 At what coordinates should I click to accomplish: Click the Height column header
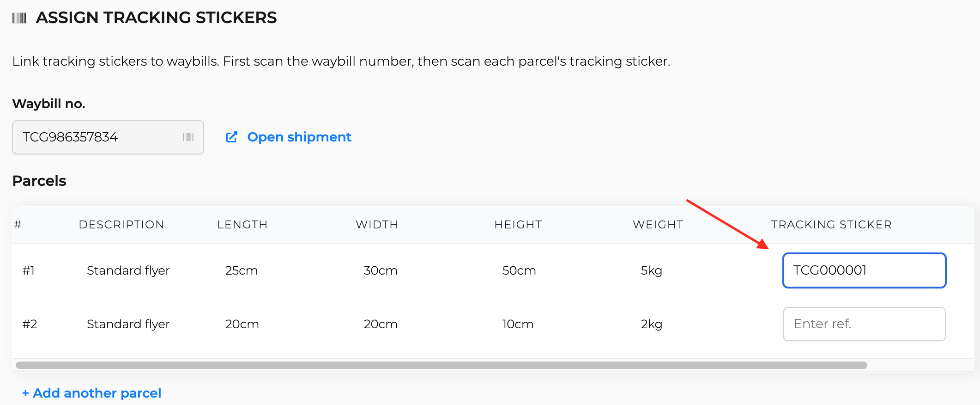518,225
